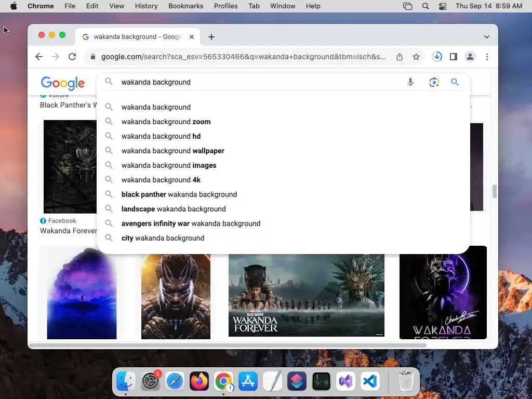The width and height of the screenshot is (532, 399).
Task: Click the voice search microphone icon
Action: 410,82
